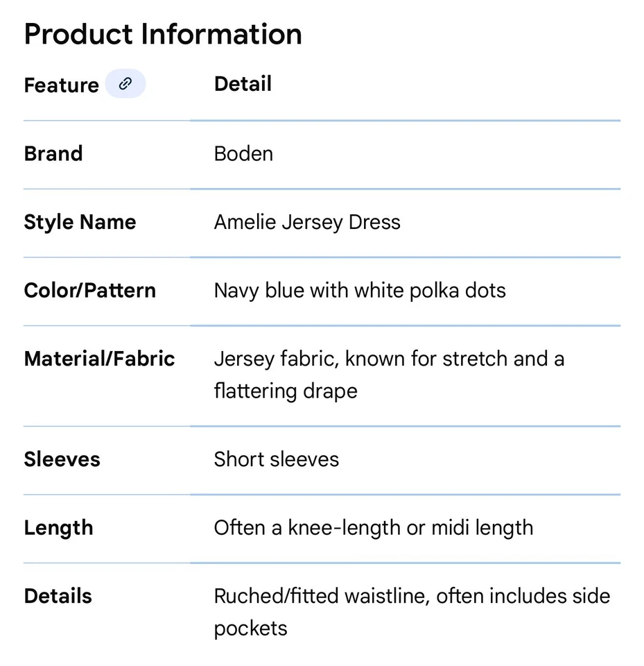Select the Length row label
The width and height of the screenshot is (644, 666).
coord(58,528)
